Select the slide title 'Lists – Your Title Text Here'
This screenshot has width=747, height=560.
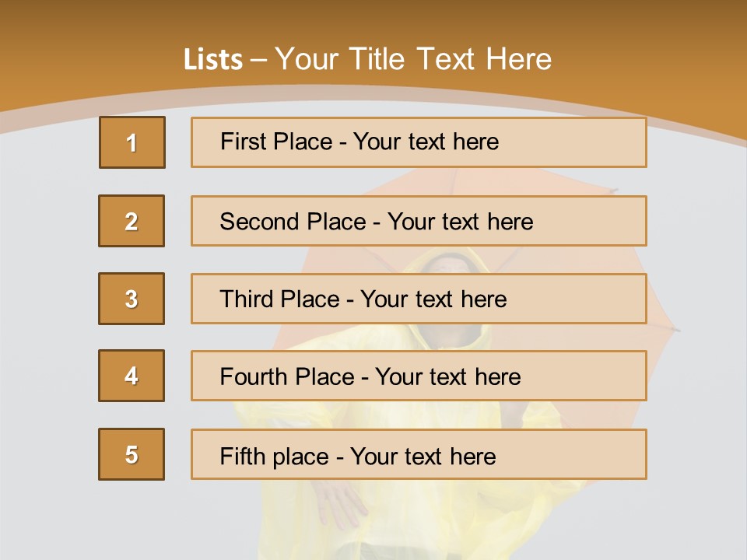point(367,59)
